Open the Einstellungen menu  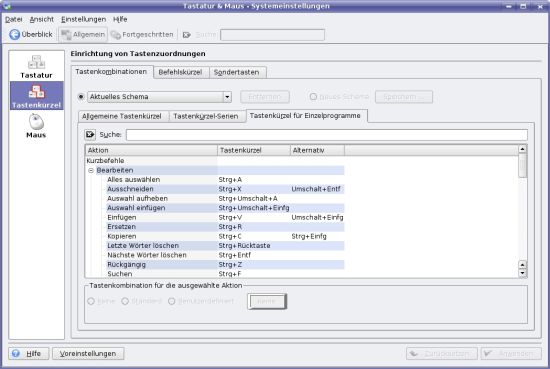coord(83,19)
